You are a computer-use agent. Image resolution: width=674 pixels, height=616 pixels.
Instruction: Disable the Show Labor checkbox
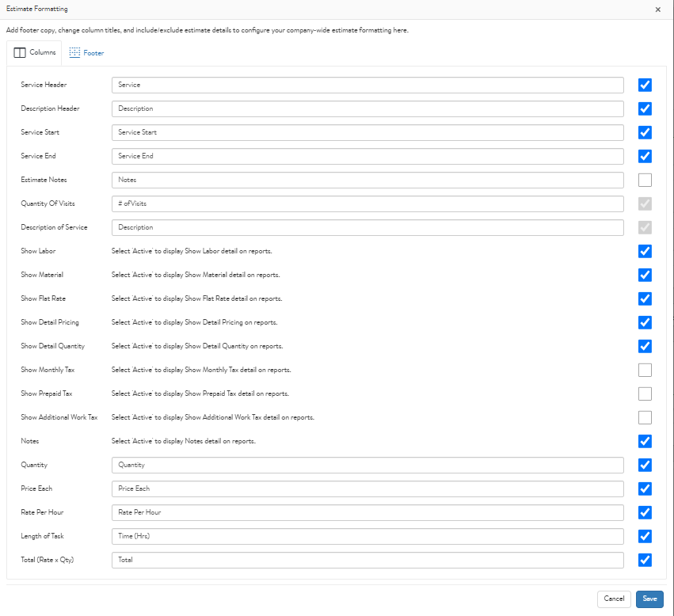(x=645, y=251)
